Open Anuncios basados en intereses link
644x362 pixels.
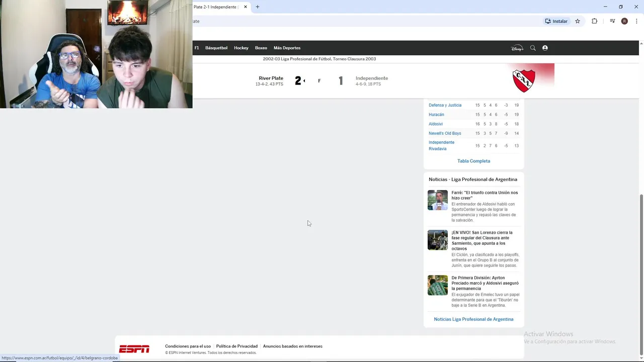[292, 346]
